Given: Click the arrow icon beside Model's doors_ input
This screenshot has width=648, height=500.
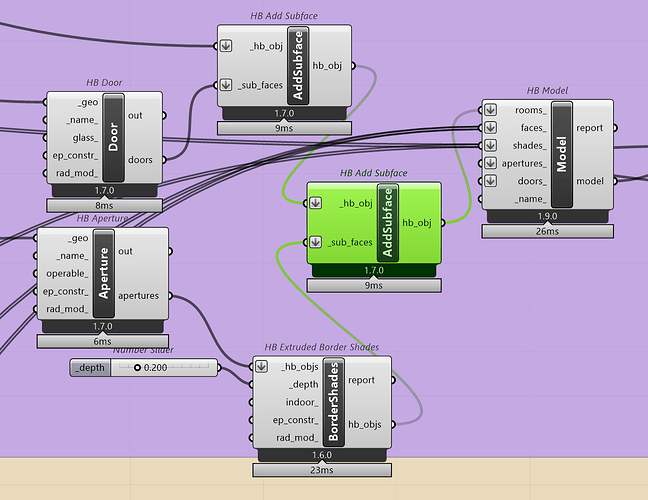Looking at the screenshot, I should [x=490, y=182].
